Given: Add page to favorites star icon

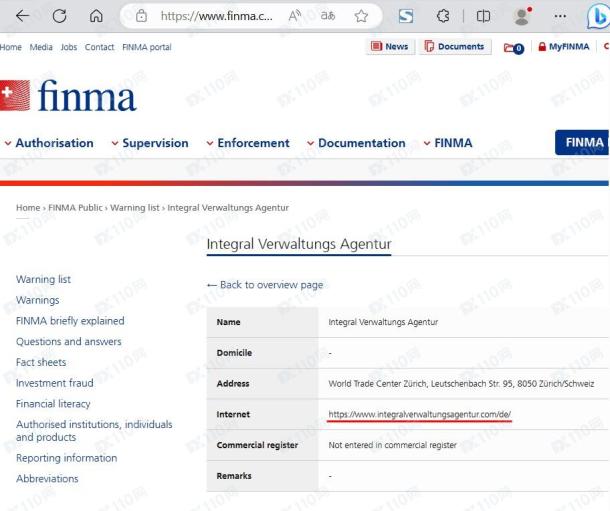Looking at the screenshot, I should click(x=361, y=16).
